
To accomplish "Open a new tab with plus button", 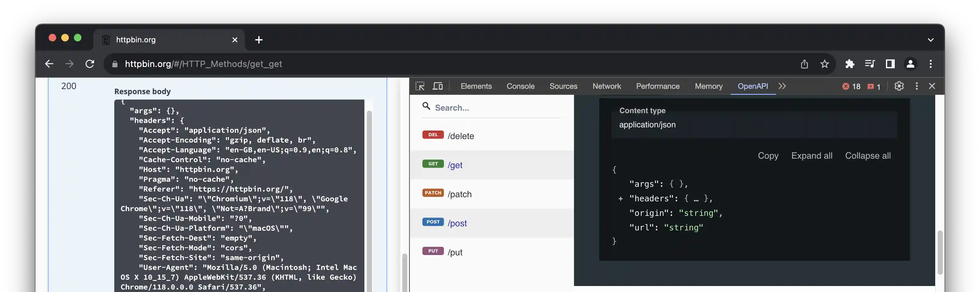I will click(x=259, y=40).
